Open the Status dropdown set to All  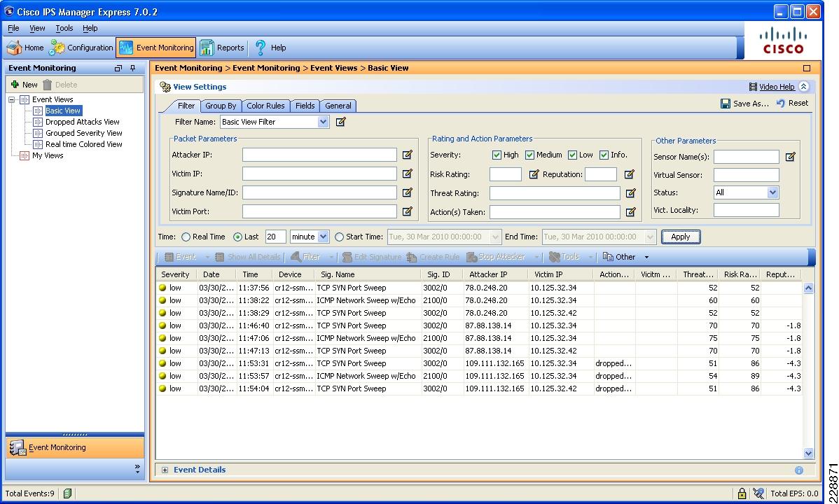coord(772,192)
